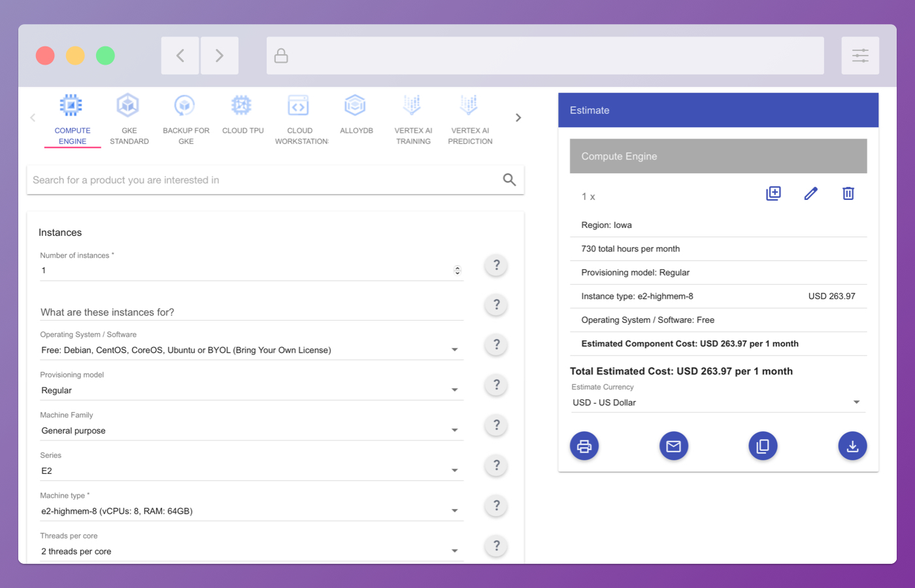Click '730 total hours per month' text

point(631,249)
